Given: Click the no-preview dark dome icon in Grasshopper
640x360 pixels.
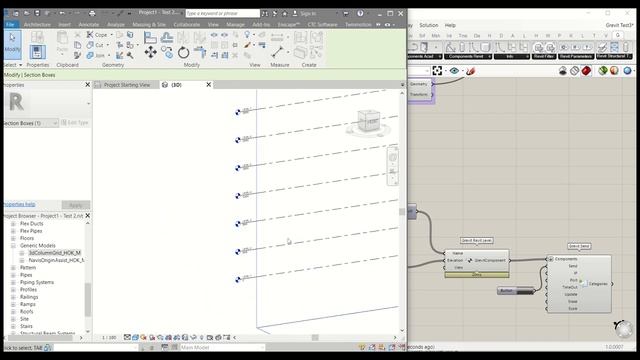Looking at the screenshot, I should point(563,71).
